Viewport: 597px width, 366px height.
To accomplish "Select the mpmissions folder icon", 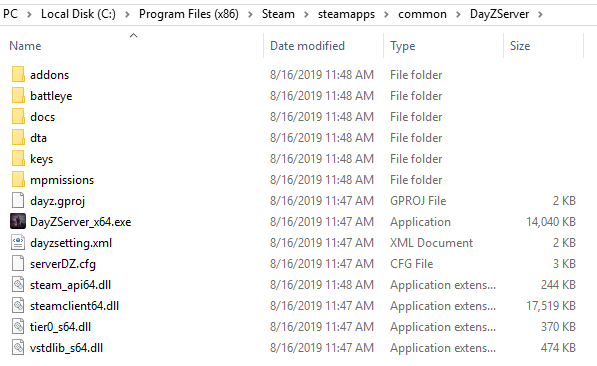I will pyautogui.click(x=18, y=179).
